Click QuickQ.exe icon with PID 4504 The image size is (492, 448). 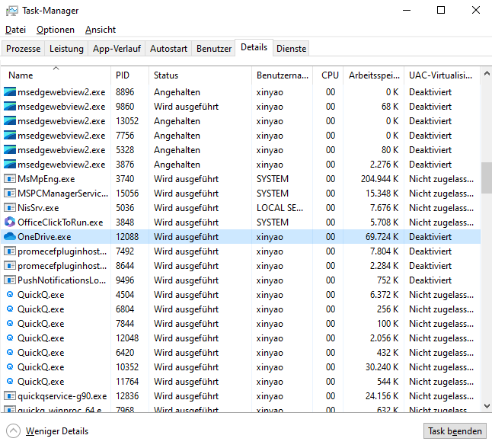point(10,295)
